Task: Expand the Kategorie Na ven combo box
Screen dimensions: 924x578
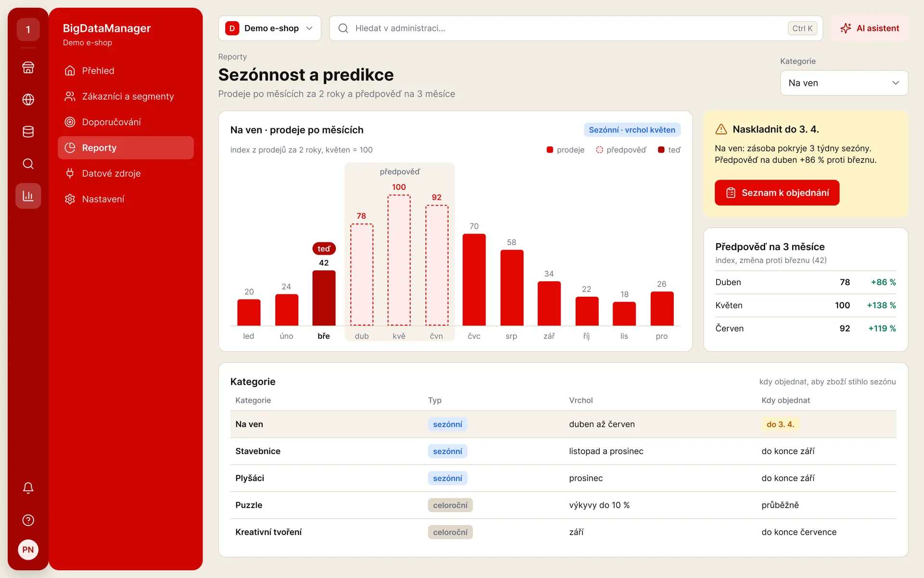Action: pyautogui.click(x=844, y=83)
